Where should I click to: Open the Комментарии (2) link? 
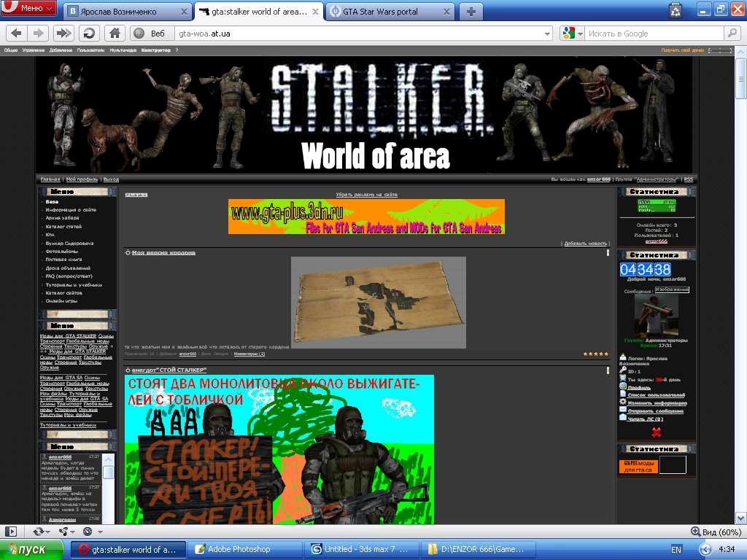point(249,354)
